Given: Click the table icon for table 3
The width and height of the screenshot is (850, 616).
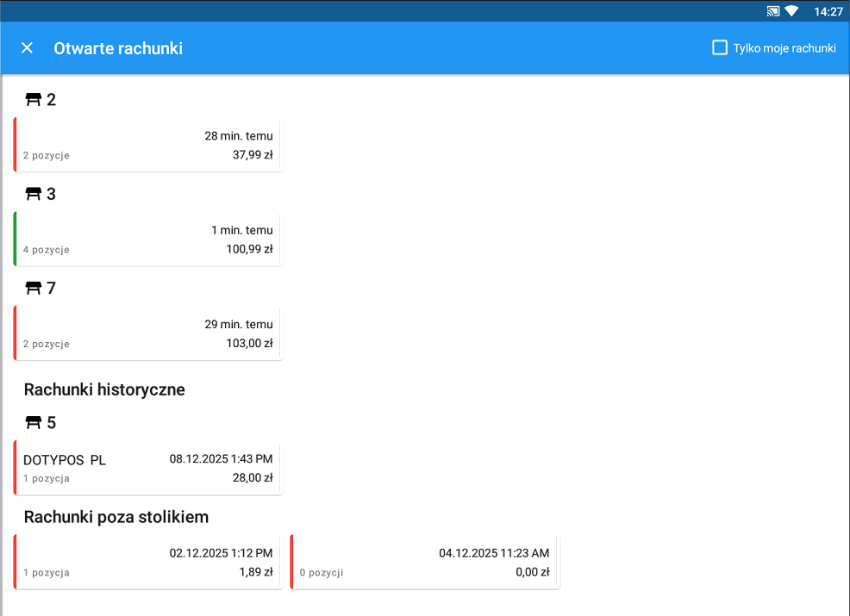Looking at the screenshot, I should (x=34, y=194).
